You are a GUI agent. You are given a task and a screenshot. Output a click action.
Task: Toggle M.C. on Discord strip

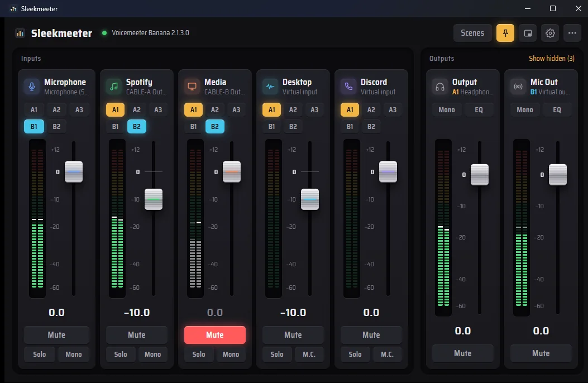[x=388, y=354]
